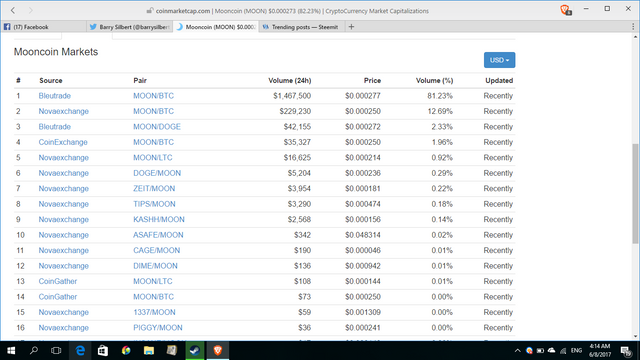Open the PIGGY/MOON pair link
The image size is (640, 360).
coord(158,328)
